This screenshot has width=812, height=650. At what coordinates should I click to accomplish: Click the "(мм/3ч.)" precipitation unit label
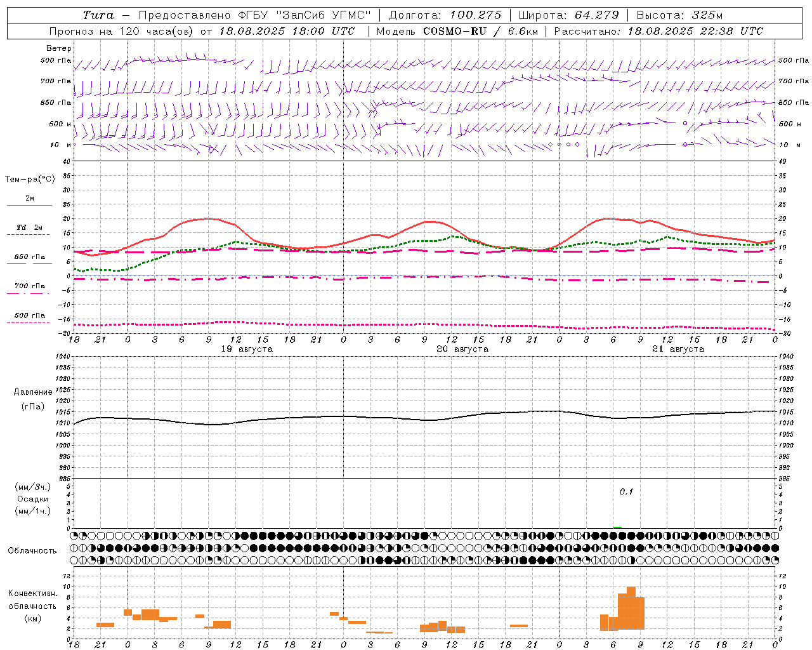click(33, 487)
